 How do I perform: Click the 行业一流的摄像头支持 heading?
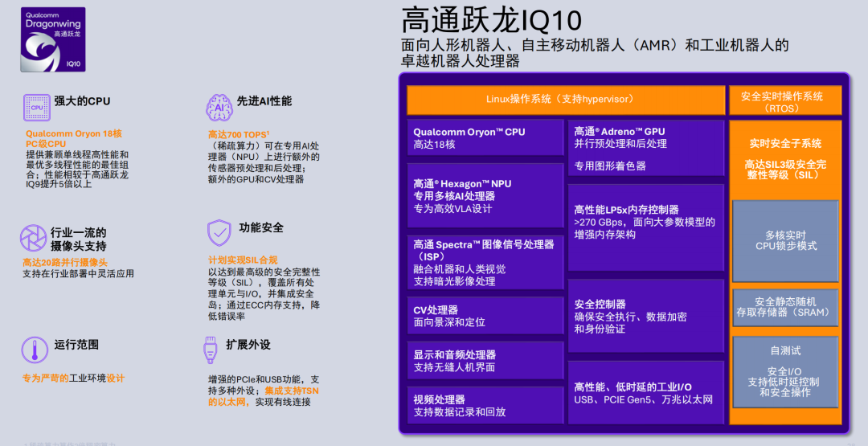[79, 239]
